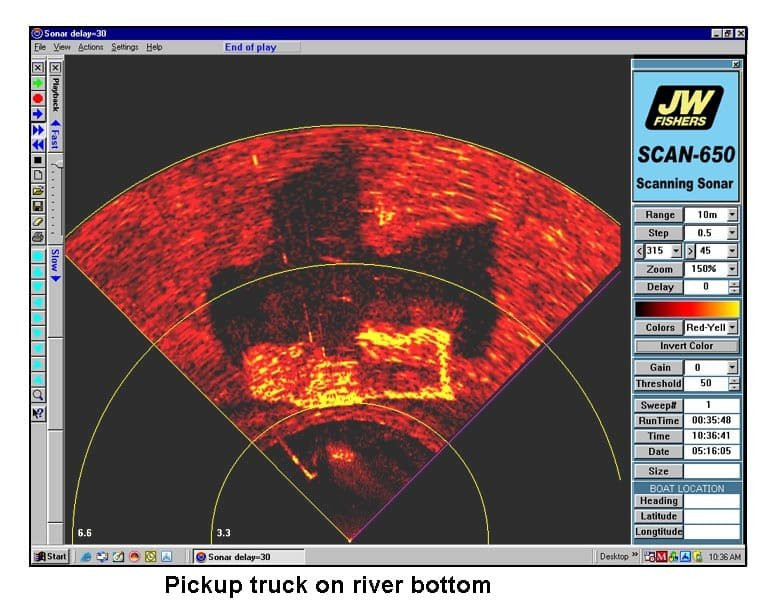The width and height of the screenshot is (781, 607).
Task: Click the double-arrow fast forward icon
Action: (38, 130)
